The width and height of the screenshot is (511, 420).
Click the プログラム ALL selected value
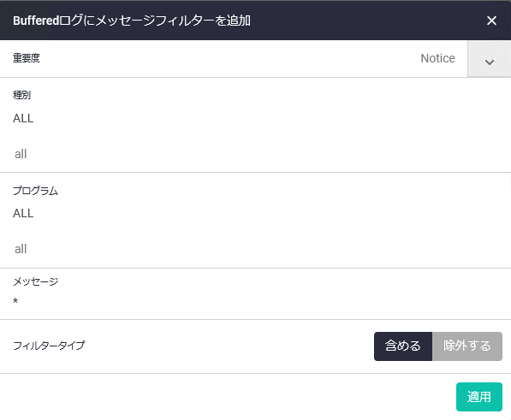23,213
